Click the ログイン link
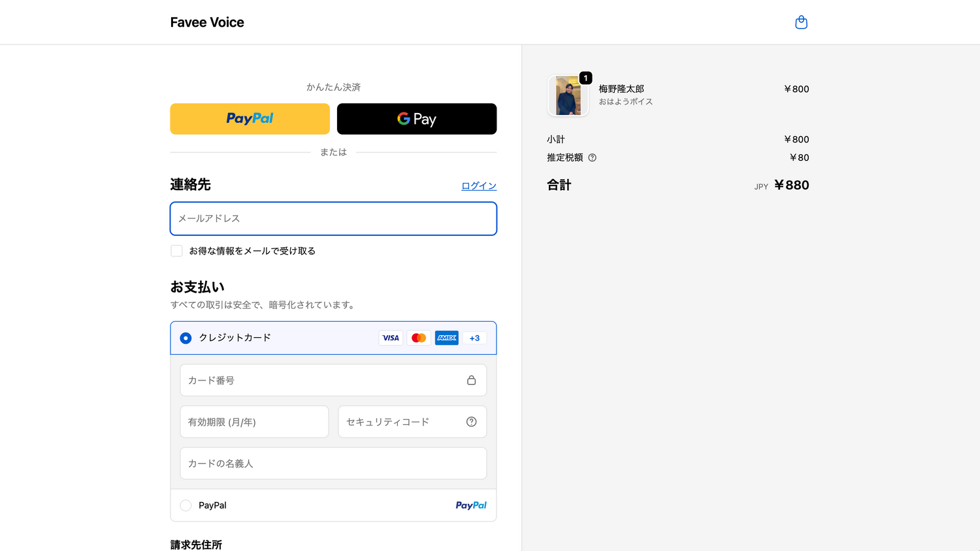Viewport: 980px width, 551px height. 478,186
